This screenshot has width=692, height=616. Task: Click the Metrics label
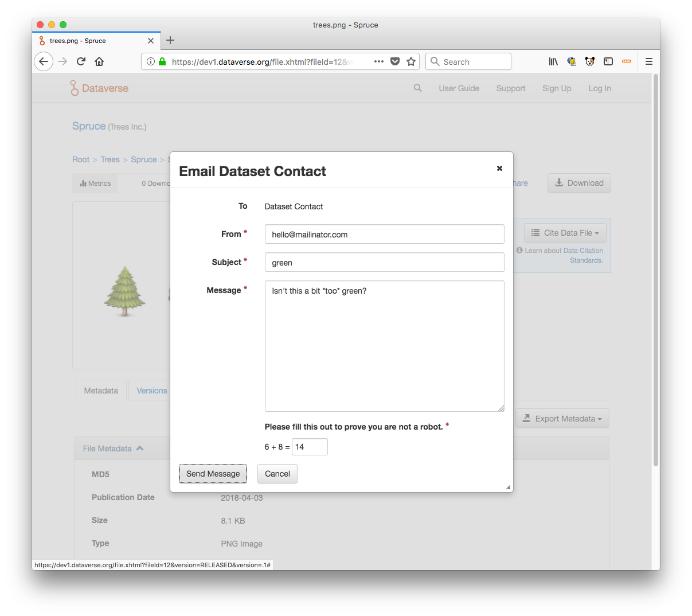(95, 184)
